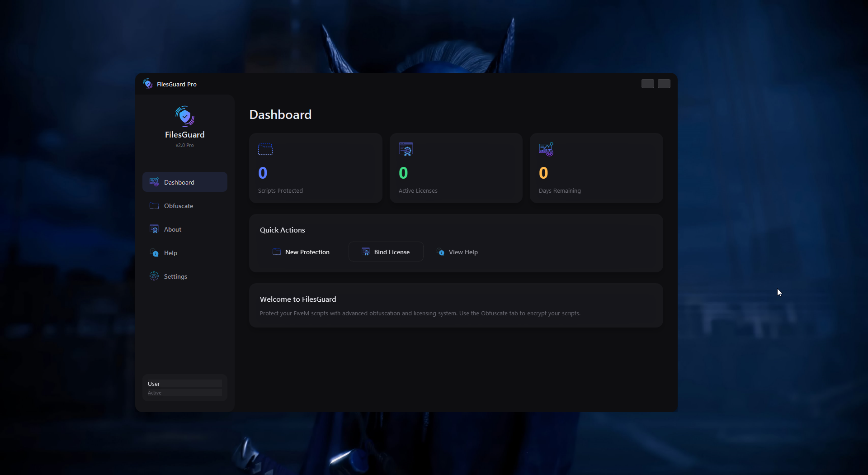The width and height of the screenshot is (868, 475).
Task: Click the Welcome to FilesGuard heading
Action: pyautogui.click(x=298, y=299)
